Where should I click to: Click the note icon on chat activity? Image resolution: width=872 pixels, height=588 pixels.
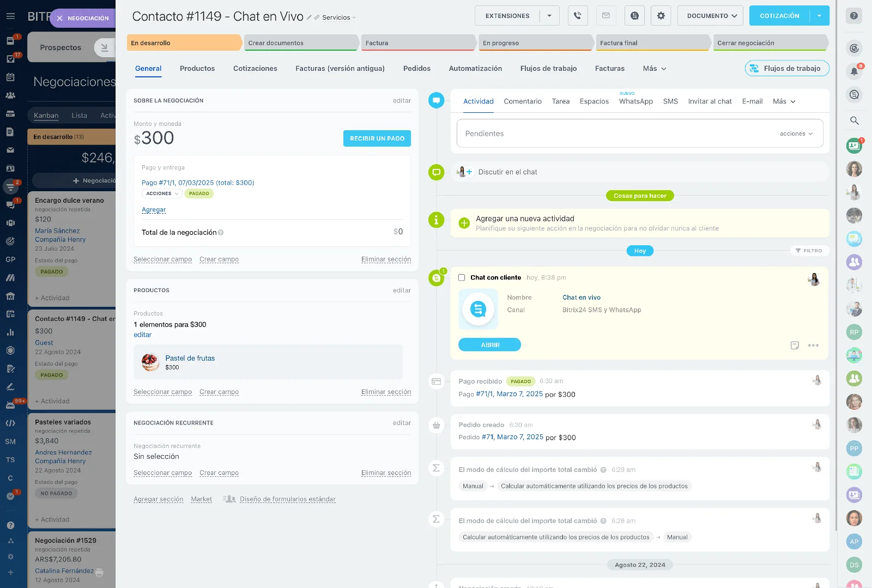[795, 345]
